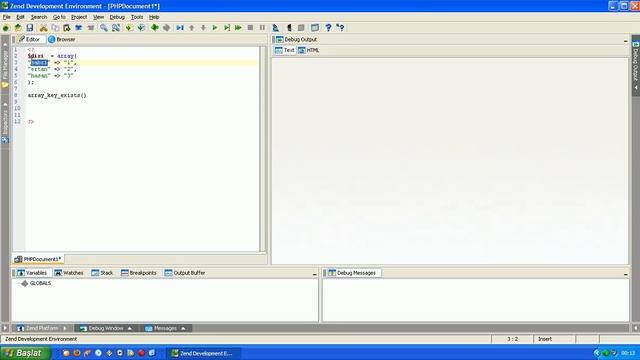The height and width of the screenshot is (360, 640).
Task: Click the green Step Over icon
Action: point(227,28)
